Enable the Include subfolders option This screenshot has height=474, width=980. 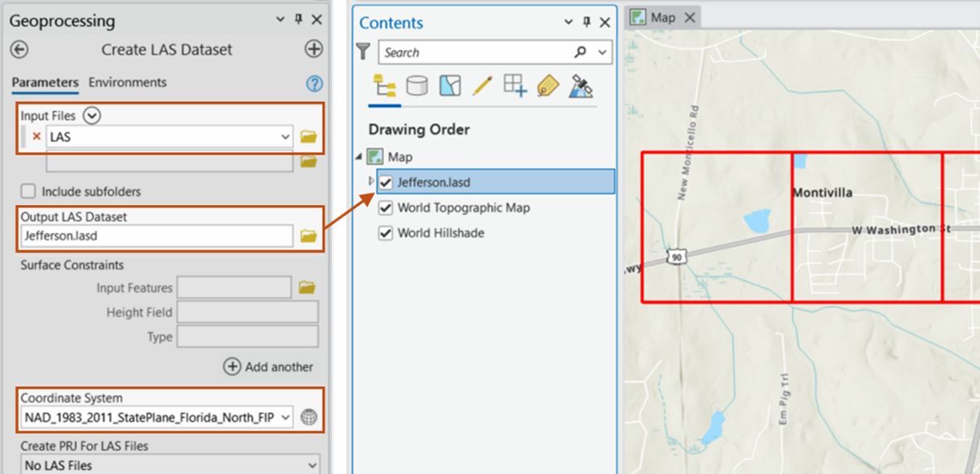[28, 192]
